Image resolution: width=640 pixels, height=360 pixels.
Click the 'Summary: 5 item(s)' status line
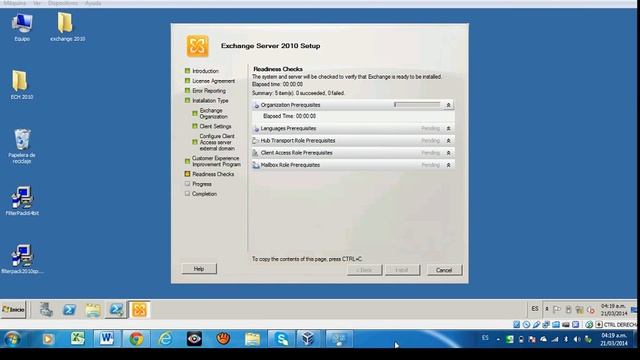pyautogui.click(x=298, y=93)
